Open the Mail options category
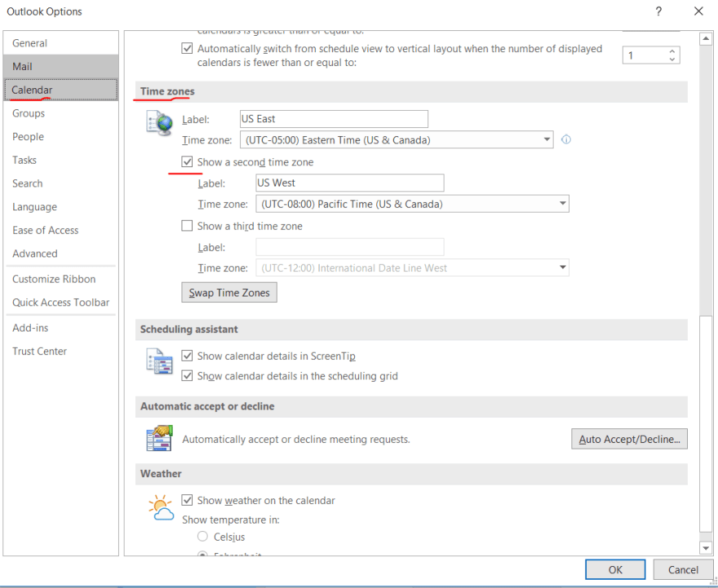Viewport: 718px width, 588px height. click(60, 66)
